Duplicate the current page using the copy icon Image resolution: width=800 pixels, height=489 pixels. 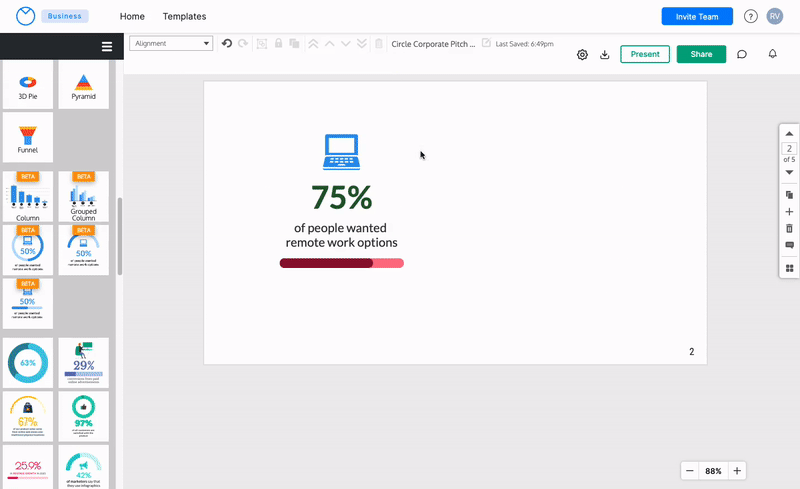click(789, 195)
